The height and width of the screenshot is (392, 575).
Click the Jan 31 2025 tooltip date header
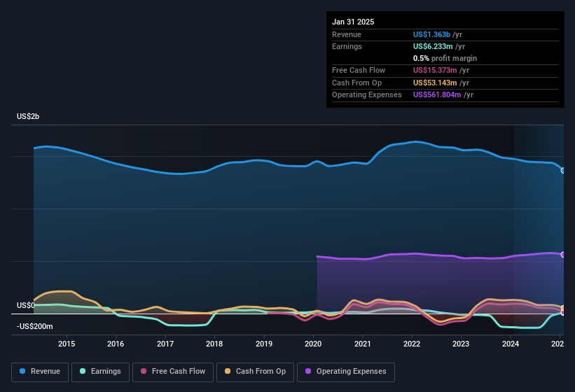tap(353, 22)
